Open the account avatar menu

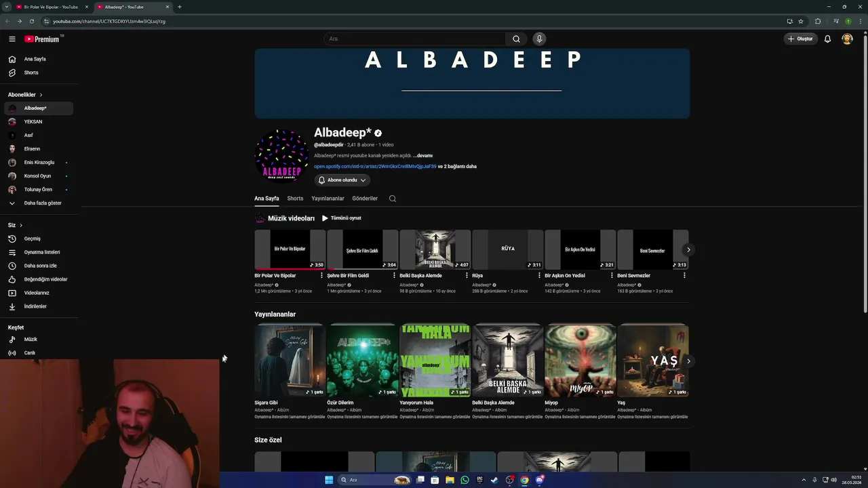coord(847,39)
